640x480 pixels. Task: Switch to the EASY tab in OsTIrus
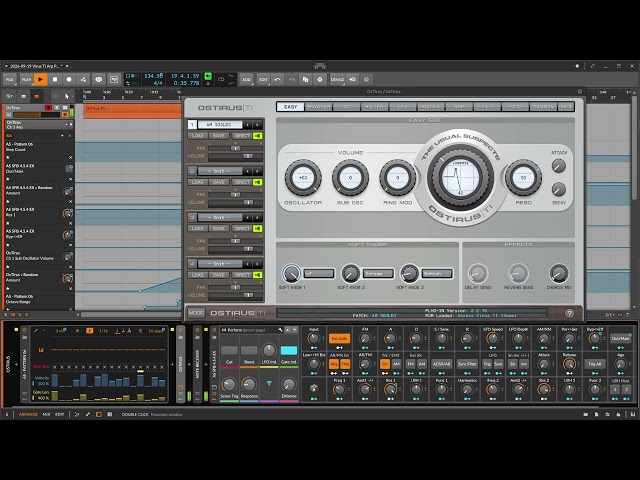coord(290,107)
